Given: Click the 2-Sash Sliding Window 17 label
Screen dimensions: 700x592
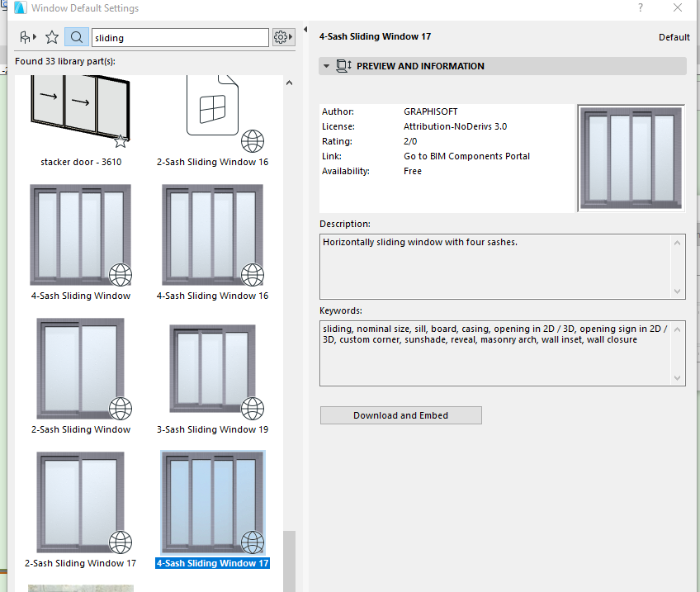Looking at the screenshot, I should tap(80, 563).
